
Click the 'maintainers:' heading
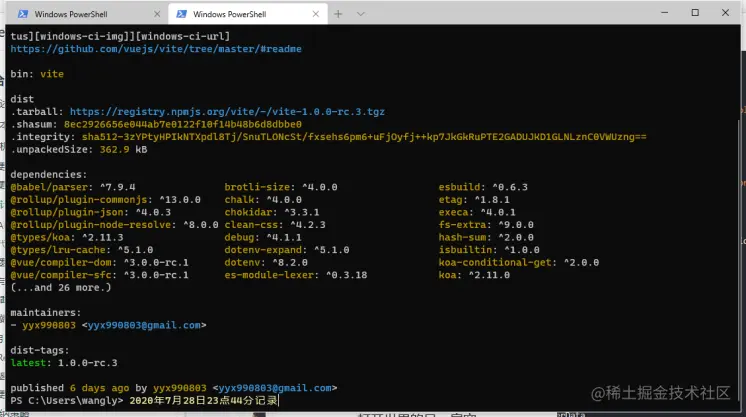click(x=46, y=313)
